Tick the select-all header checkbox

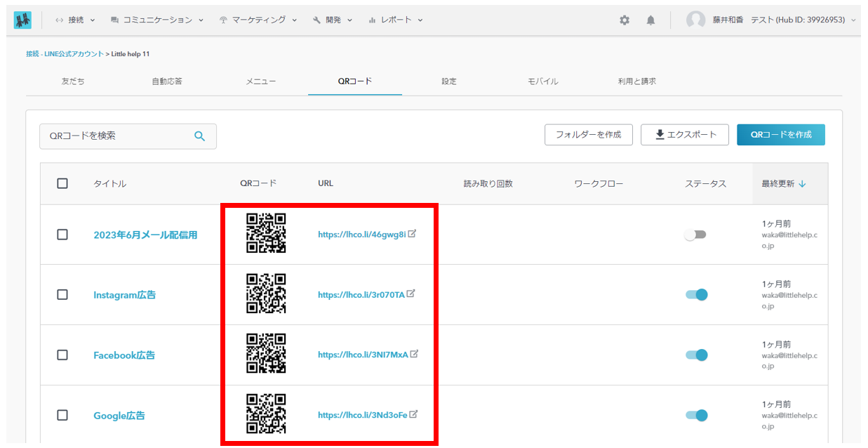point(62,183)
